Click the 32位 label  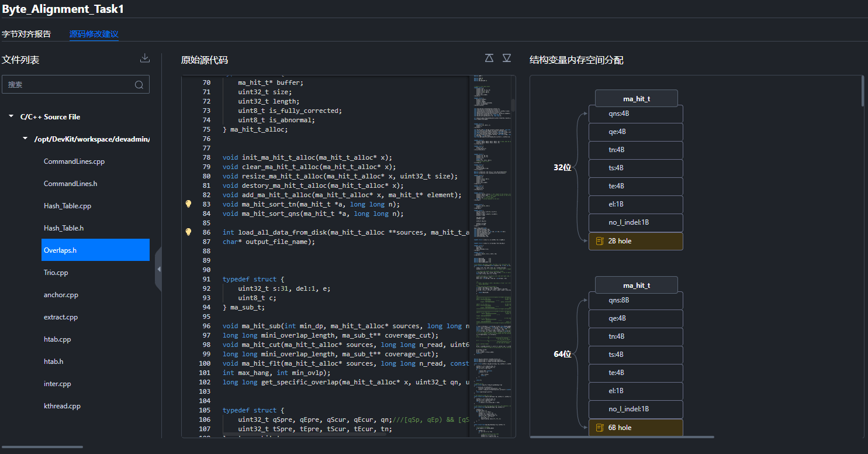coord(562,167)
